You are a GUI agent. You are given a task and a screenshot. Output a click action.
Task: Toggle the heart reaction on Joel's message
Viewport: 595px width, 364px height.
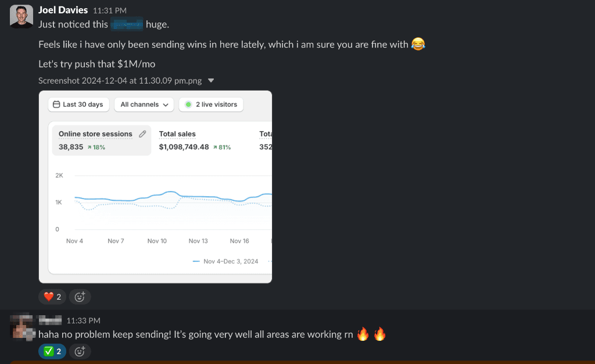(x=52, y=297)
